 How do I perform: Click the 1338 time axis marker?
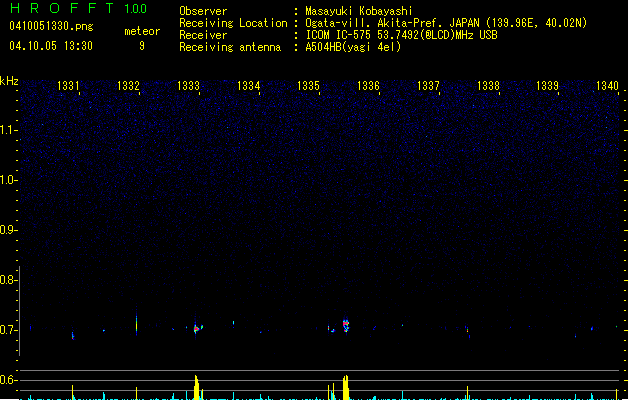point(488,86)
